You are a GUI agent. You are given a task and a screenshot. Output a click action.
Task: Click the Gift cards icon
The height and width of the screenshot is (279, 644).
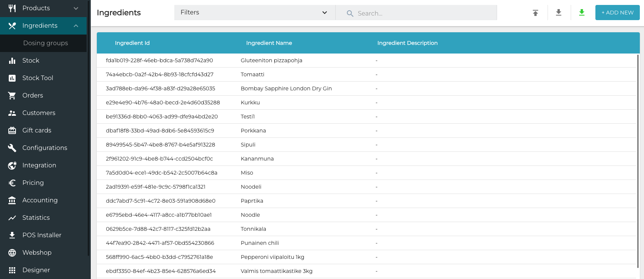tap(12, 131)
